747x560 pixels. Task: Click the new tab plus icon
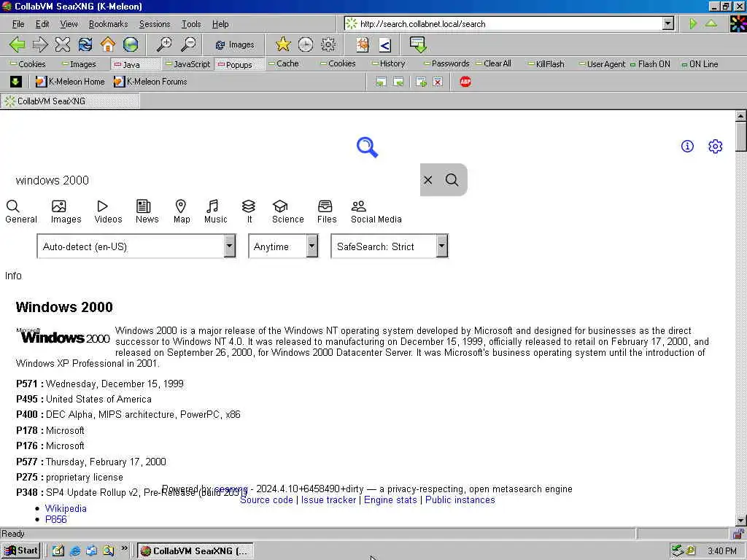(421, 82)
